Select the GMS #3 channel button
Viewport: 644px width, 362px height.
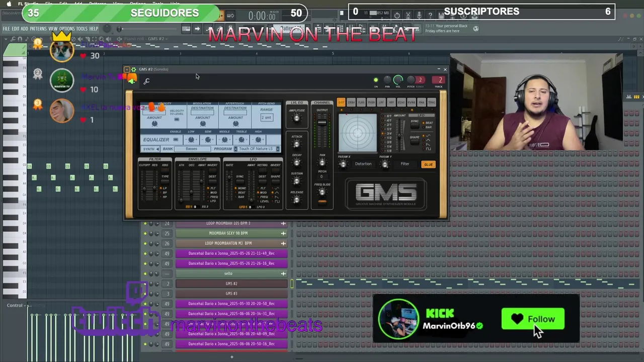(231, 294)
